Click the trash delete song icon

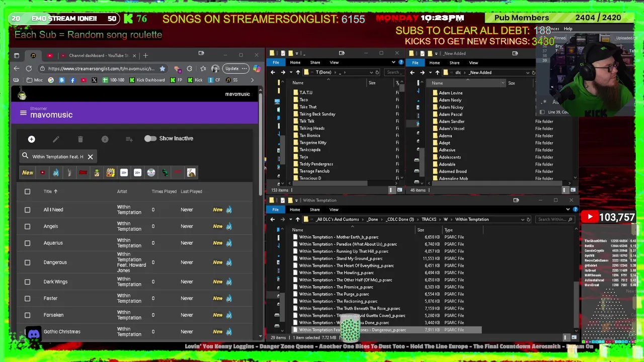click(80, 139)
